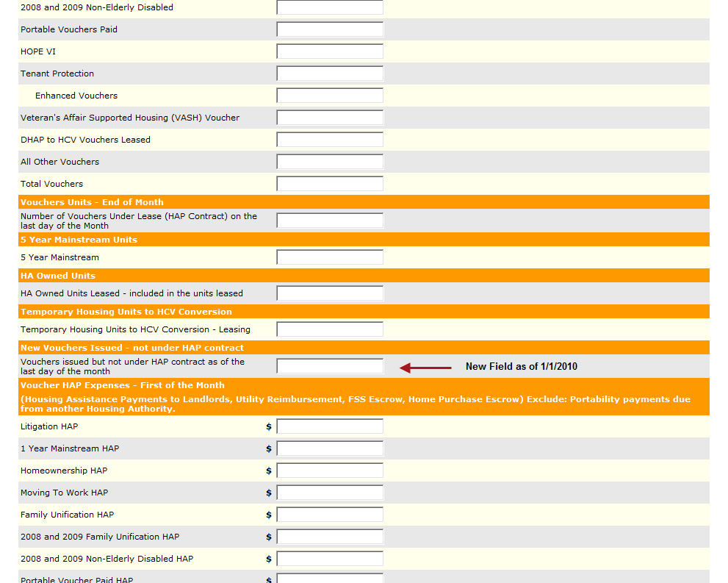
Task: Click the 'All Other Vouchers' label
Action: [x=60, y=162]
